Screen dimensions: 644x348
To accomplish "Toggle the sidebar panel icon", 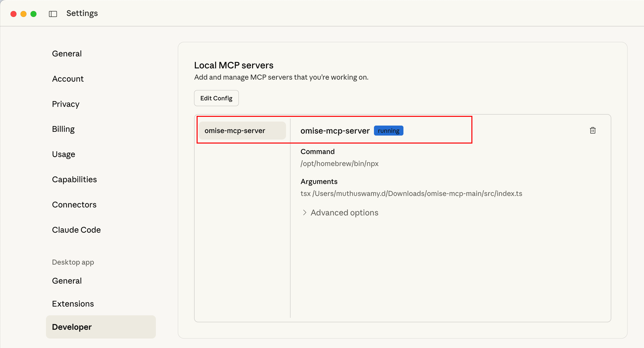I will coord(53,14).
